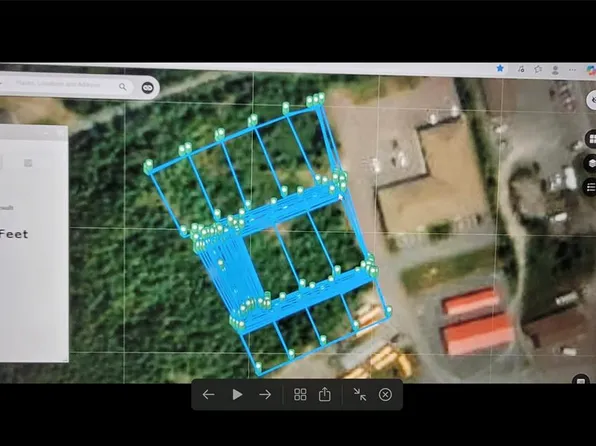The width and height of the screenshot is (596, 446).
Task: Open the share menu from the viewer bar
Action: (x=325, y=394)
